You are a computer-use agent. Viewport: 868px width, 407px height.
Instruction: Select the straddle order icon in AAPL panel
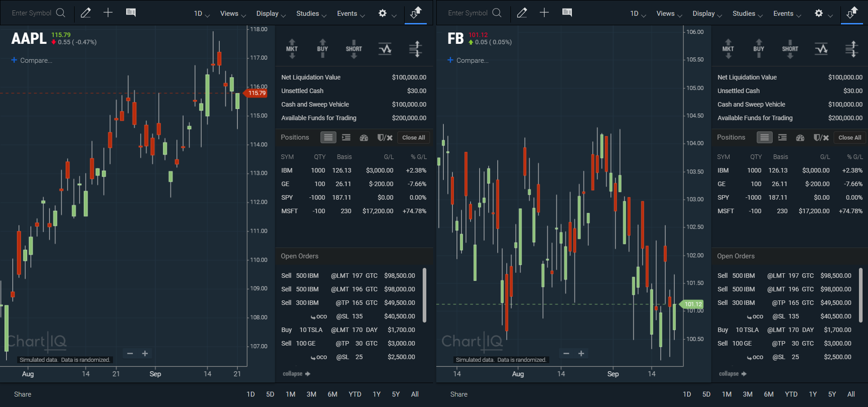(385, 49)
